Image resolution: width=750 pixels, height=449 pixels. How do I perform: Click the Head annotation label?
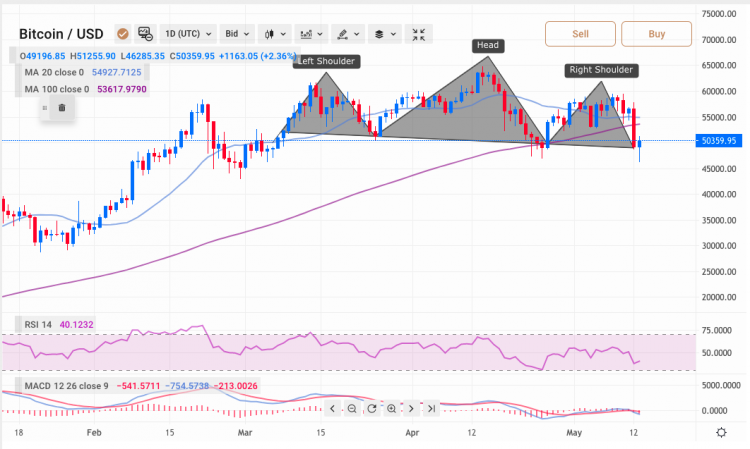488,45
